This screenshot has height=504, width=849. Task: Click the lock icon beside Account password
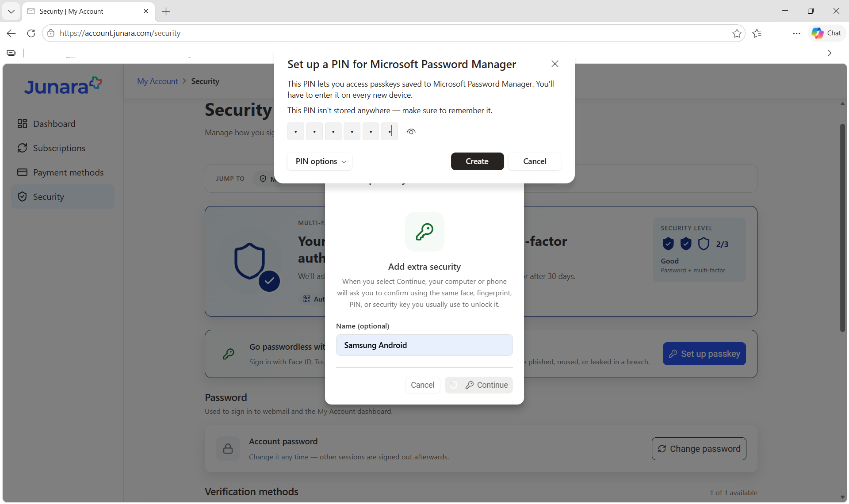[x=228, y=449]
